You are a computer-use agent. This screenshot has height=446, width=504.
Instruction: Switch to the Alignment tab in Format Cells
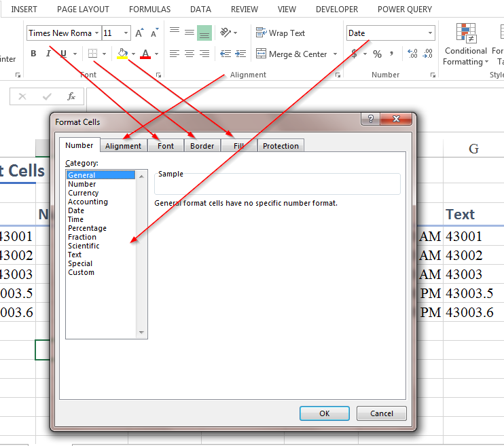123,146
